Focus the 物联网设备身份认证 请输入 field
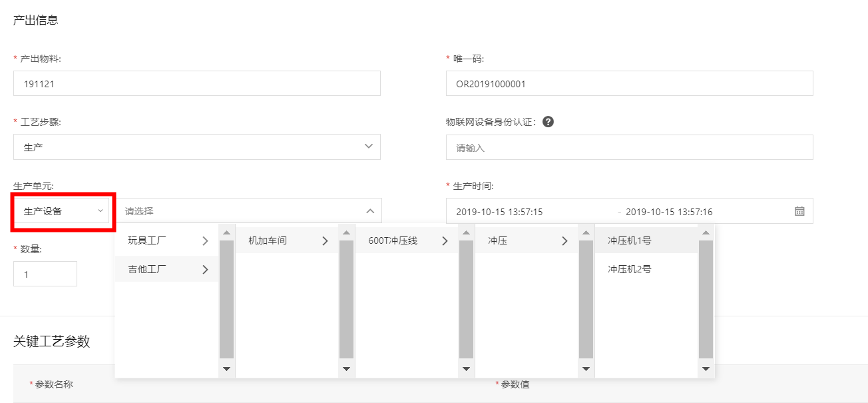 pyautogui.click(x=630, y=147)
